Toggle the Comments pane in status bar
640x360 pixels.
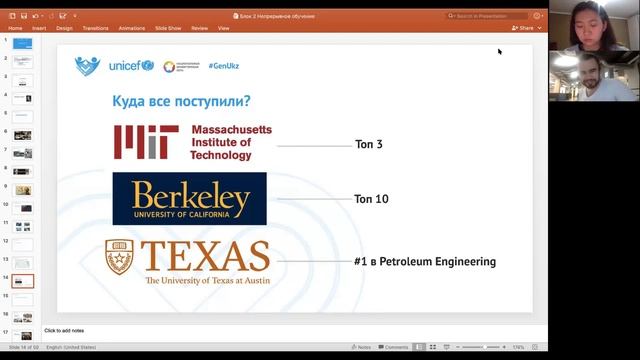coord(393,347)
